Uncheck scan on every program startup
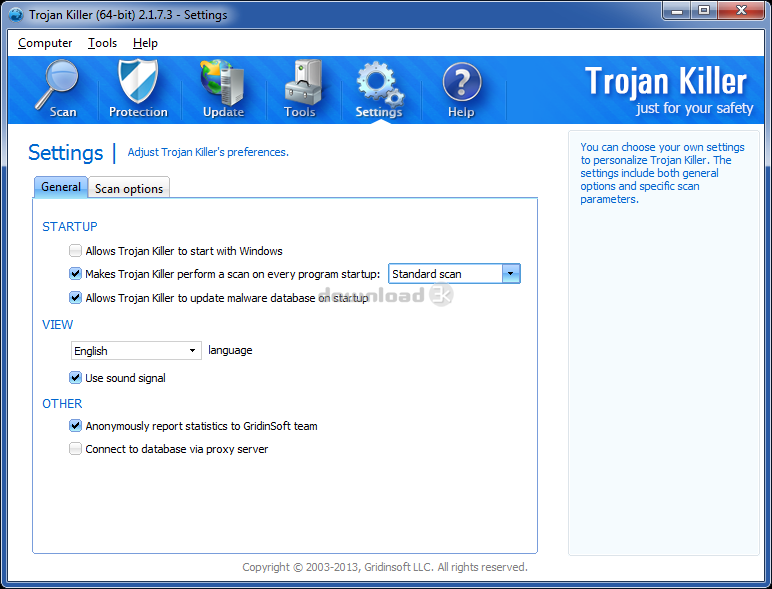 (75, 274)
